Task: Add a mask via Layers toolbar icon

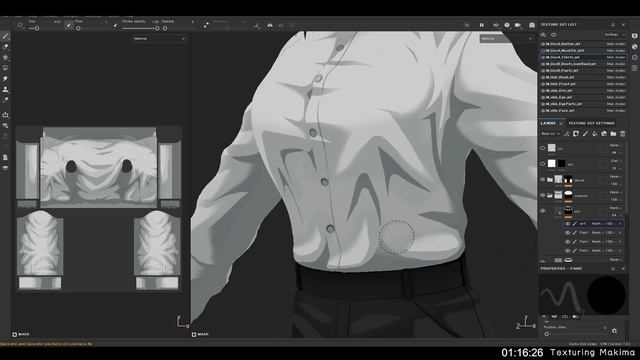Action: pyautogui.click(x=576, y=134)
